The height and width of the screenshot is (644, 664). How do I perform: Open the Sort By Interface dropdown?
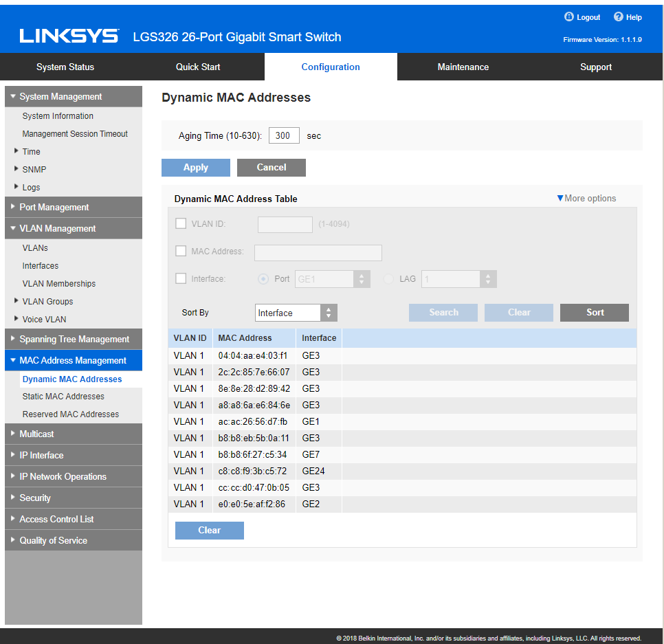296,313
